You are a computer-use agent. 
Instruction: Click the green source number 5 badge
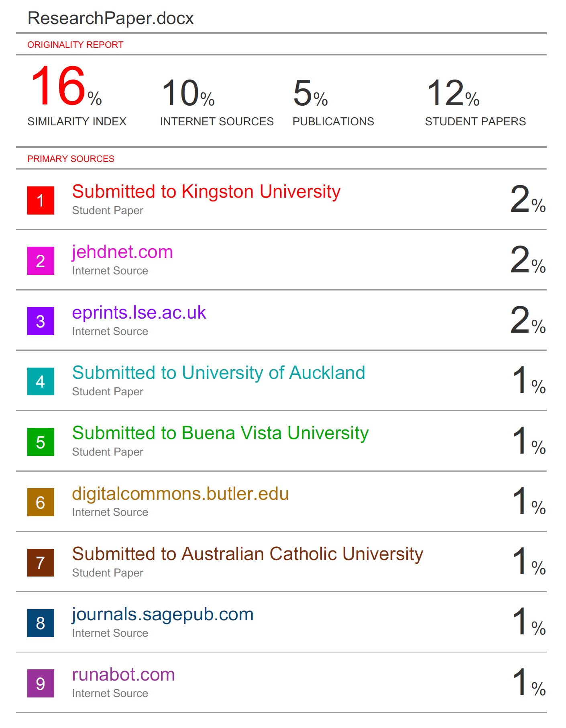[41, 442]
